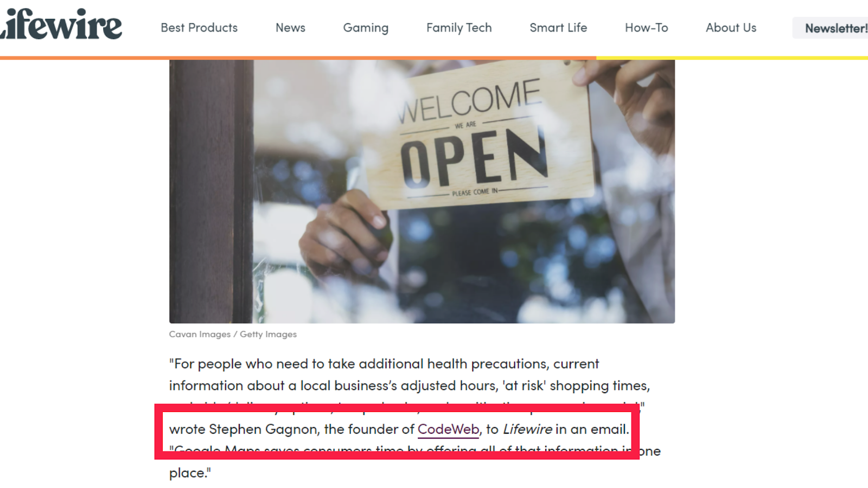Choose How-To from the top navigation
The height and width of the screenshot is (488, 868).
pyautogui.click(x=646, y=28)
